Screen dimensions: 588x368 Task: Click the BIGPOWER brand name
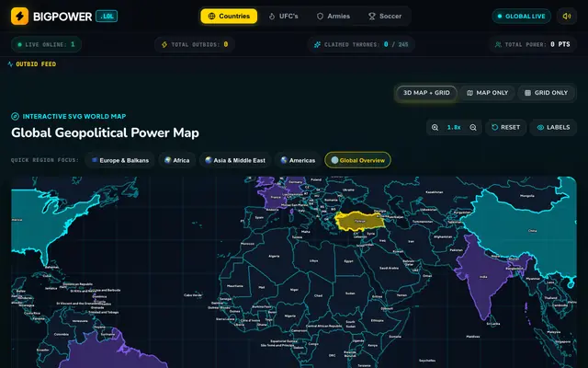62,17
